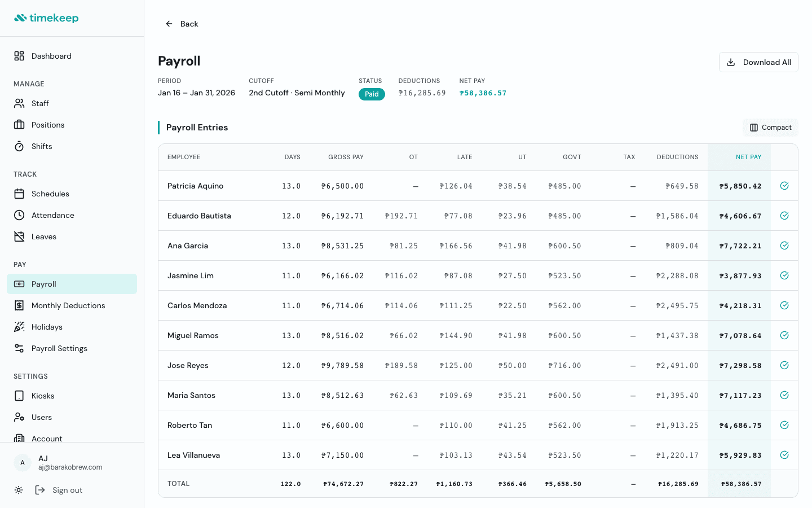Open the Dashboard section
The height and width of the screenshot is (508, 812).
[52, 56]
